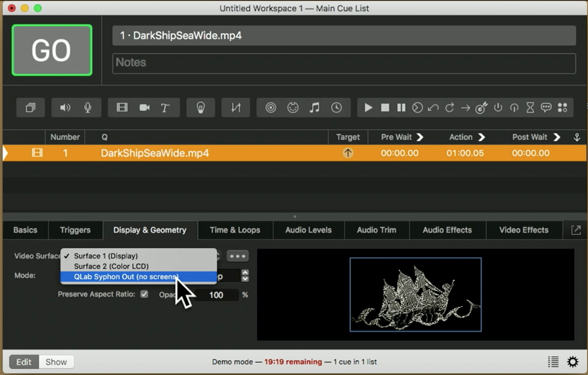Expand the Post Wait column chevron
This screenshot has height=375, width=588.
point(557,137)
